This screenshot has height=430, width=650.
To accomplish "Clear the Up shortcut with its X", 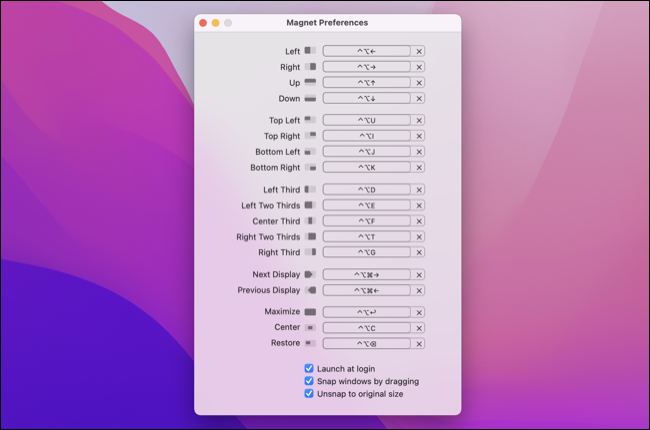I will pos(419,83).
